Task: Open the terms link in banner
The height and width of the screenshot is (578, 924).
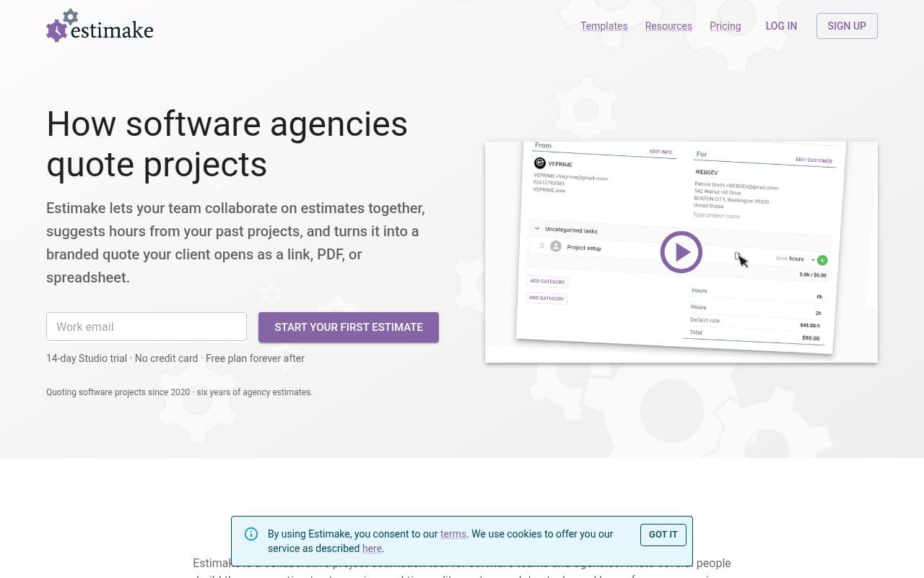Action: (453, 534)
